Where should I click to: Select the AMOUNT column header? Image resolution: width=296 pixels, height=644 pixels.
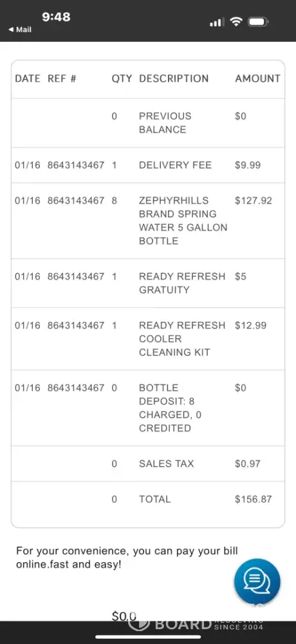coord(258,79)
